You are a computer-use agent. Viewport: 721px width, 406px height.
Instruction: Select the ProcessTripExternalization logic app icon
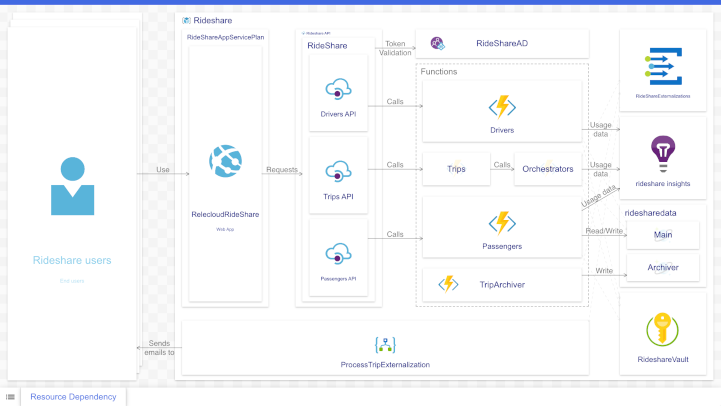(385, 344)
